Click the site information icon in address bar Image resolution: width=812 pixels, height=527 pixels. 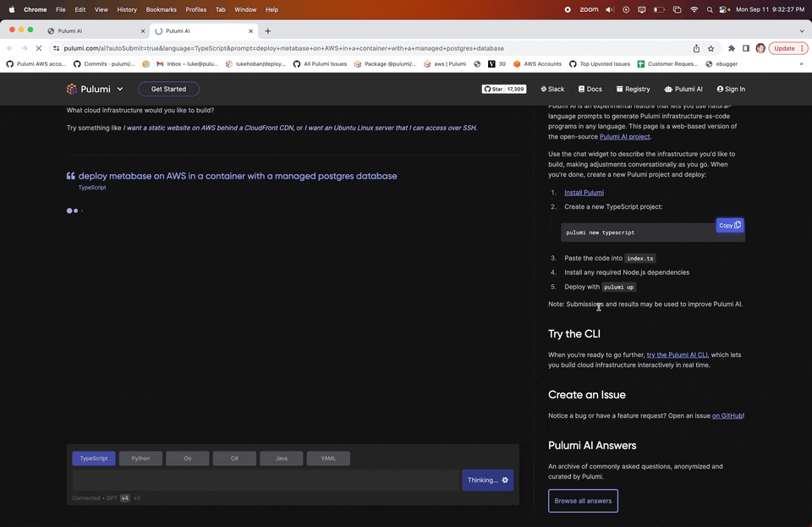point(57,48)
